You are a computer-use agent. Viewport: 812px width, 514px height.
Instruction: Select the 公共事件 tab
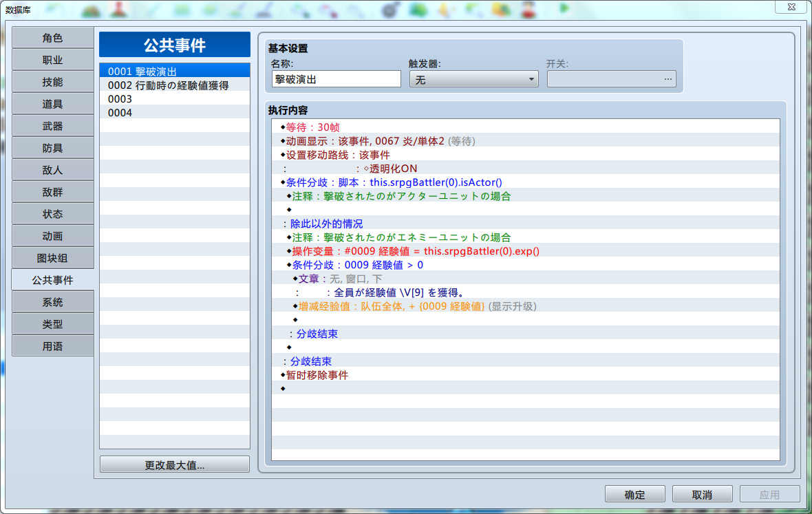tap(52, 280)
